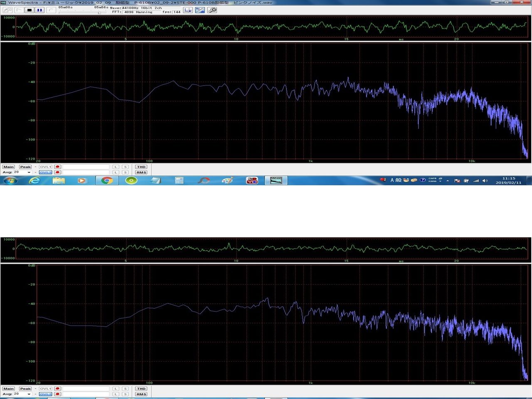Click the IME help question mark icon

click(x=423, y=180)
